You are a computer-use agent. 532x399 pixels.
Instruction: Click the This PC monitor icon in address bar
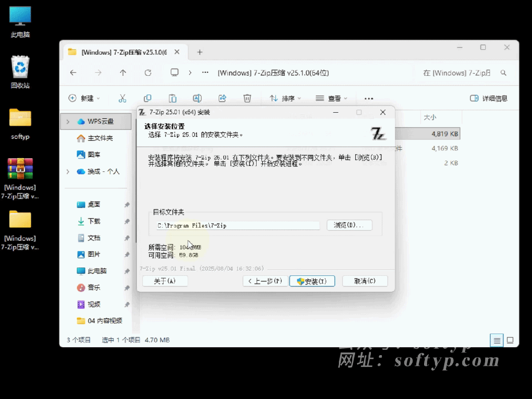174,72
